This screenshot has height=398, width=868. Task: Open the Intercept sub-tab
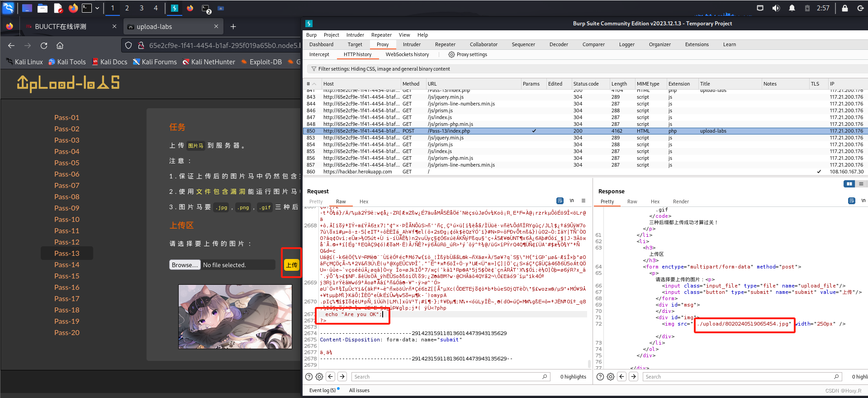click(x=319, y=54)
